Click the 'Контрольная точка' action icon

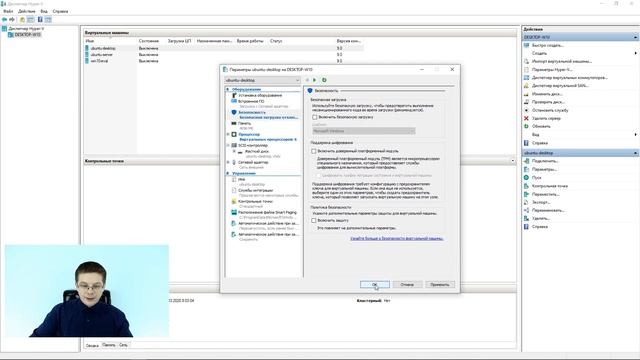(x=527, y=186)
